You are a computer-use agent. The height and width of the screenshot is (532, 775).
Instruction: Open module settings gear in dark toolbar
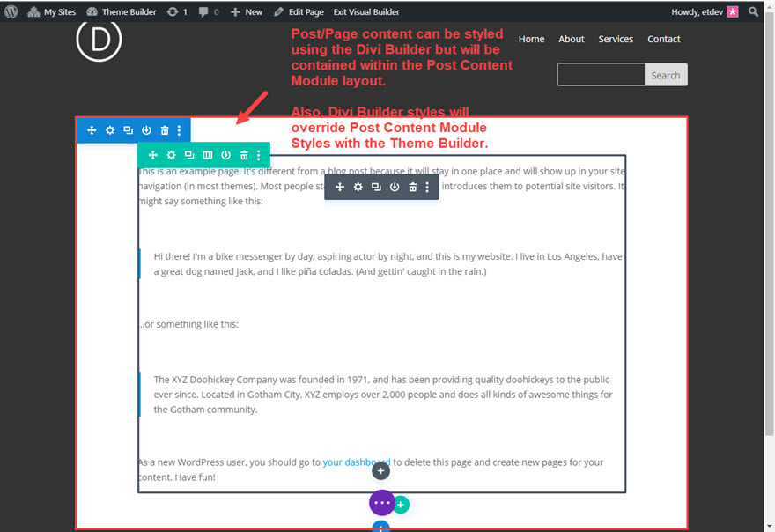click(x=358, y=187)
